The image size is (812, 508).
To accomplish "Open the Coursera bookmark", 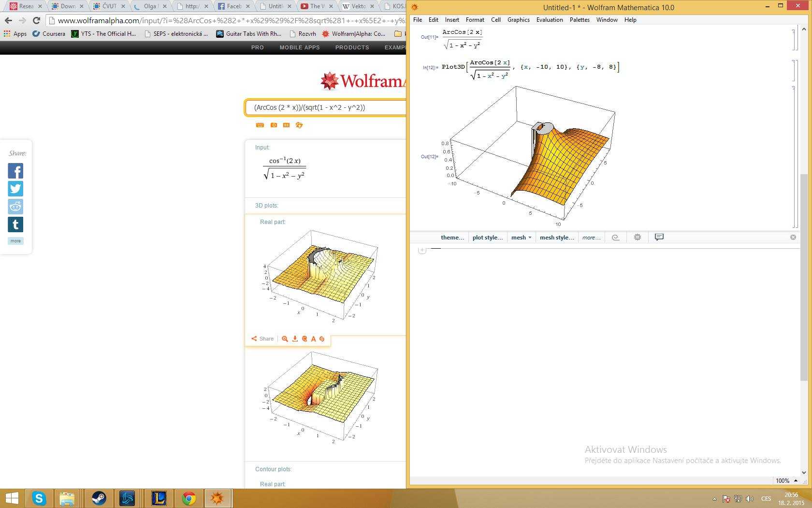I will point(49,34).
